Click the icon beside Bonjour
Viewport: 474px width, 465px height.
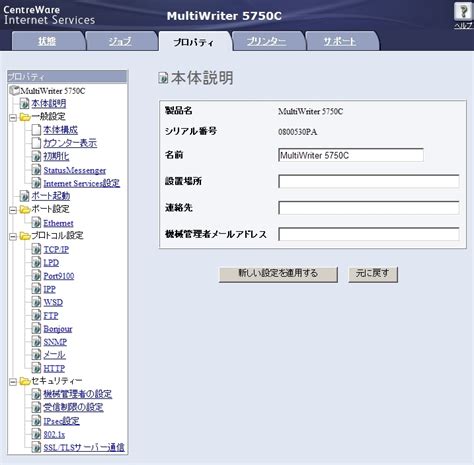36,328
